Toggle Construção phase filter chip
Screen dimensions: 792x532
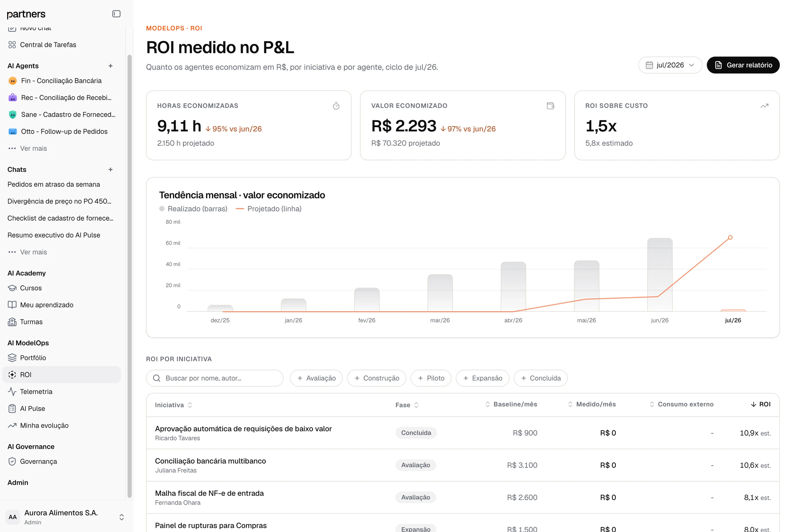[377, 378]
